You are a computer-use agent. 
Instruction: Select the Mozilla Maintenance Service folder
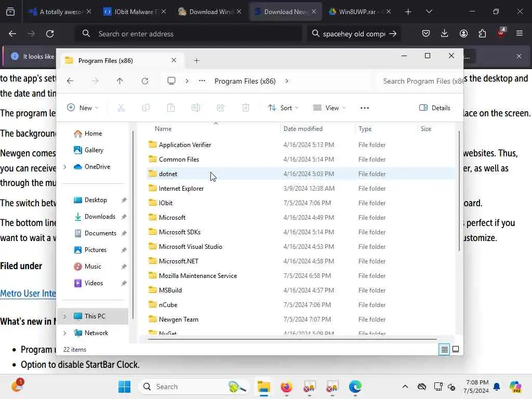[x=300, y=275]
